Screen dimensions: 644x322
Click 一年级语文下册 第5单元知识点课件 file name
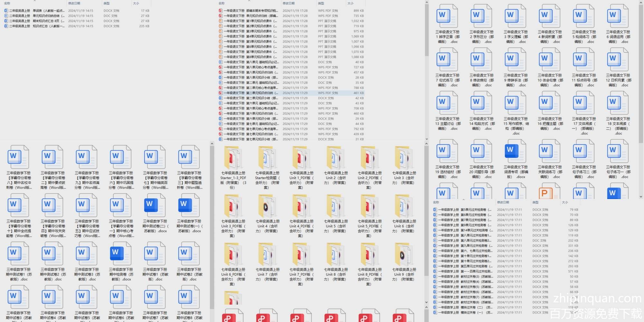(250, 42)
